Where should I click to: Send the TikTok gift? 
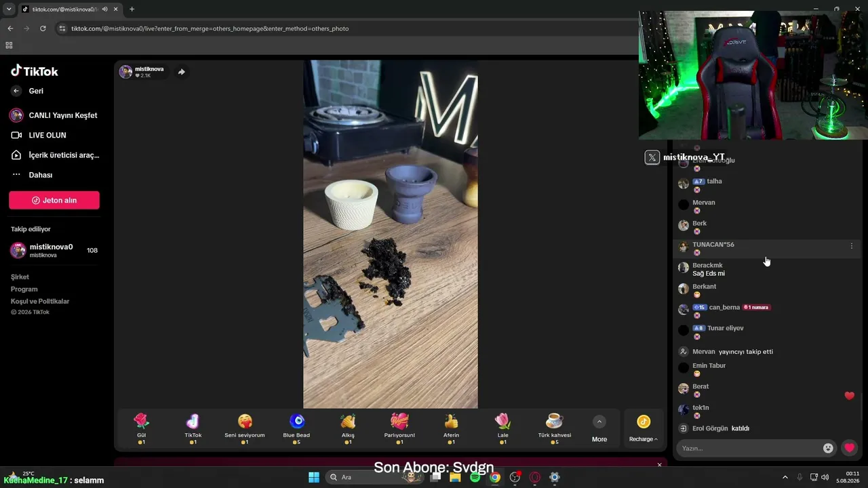click(193, 428)
